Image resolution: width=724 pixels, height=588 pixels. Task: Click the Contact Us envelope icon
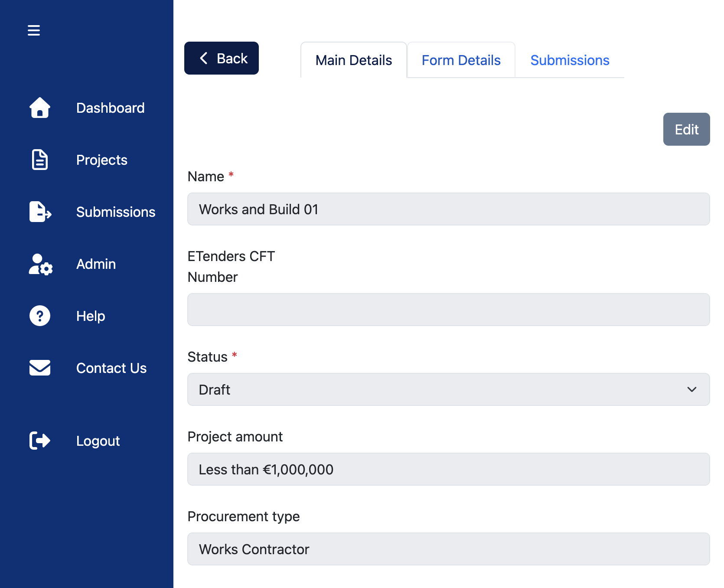pyautogui.click(x=40, y=368)
